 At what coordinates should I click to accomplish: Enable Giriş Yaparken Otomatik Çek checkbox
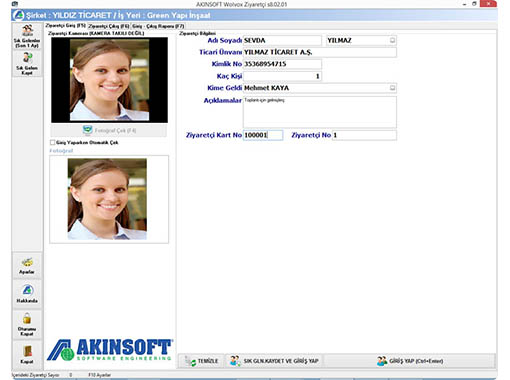tap(52, 142)
